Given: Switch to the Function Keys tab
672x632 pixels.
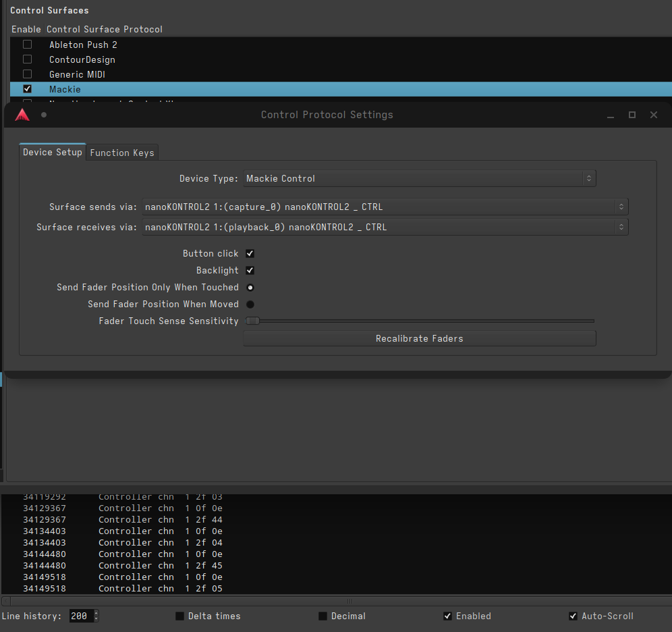Looking at the screenshot, I should point(122,153).
